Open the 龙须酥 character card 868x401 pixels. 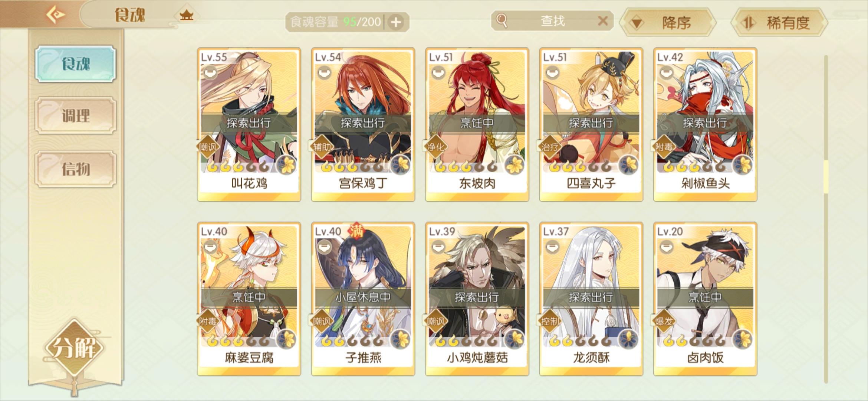(x=591, y=299)
